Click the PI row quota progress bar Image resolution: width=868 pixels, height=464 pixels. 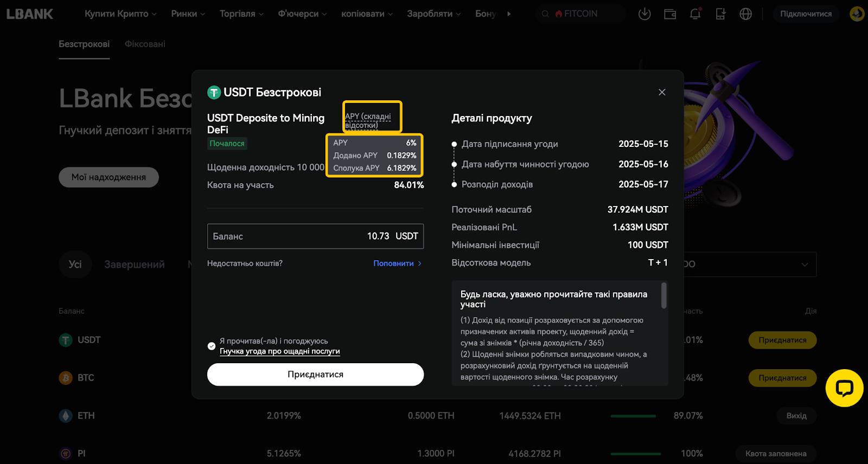coord(635,454)
